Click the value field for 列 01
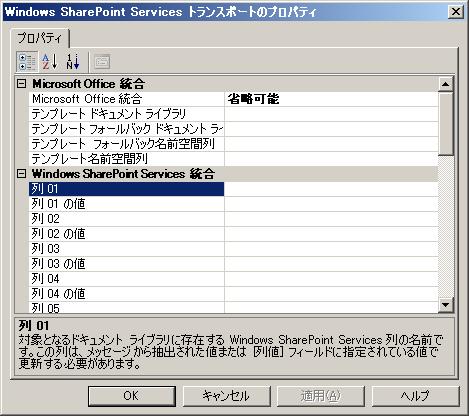The height and width of the screenshot is (416, 469). coord(331,189)
